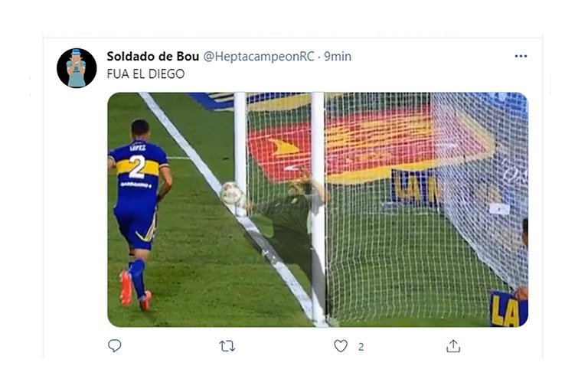Click the red and yellow advertising board
The image size is (588, 392).
(371, 146)
